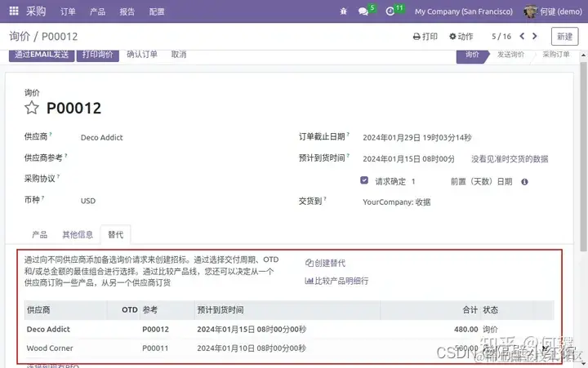Open the activities clock icon
The width and height of the screenshot is (588, 368).
390,11
